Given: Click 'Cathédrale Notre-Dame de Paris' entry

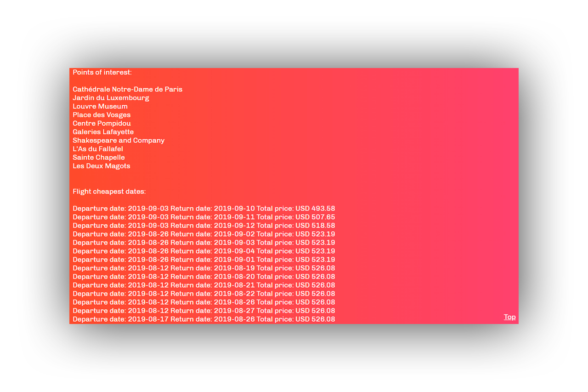Looking at the screenshot, I should tap(127, 89).
